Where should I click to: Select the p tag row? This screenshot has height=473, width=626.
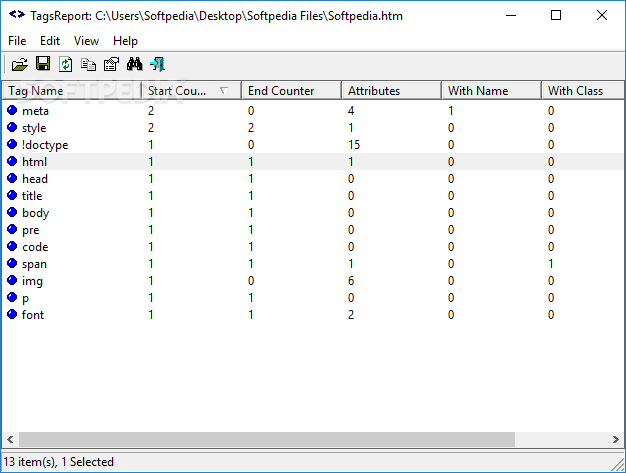(313, 298)
